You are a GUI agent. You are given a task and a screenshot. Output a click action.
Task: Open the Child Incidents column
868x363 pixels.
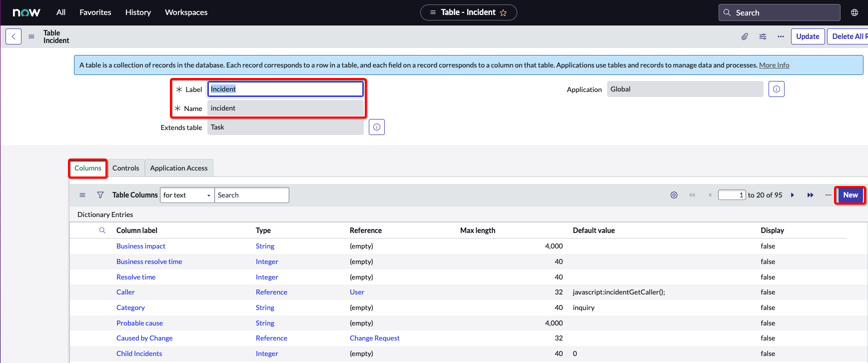tap(139, 353)
